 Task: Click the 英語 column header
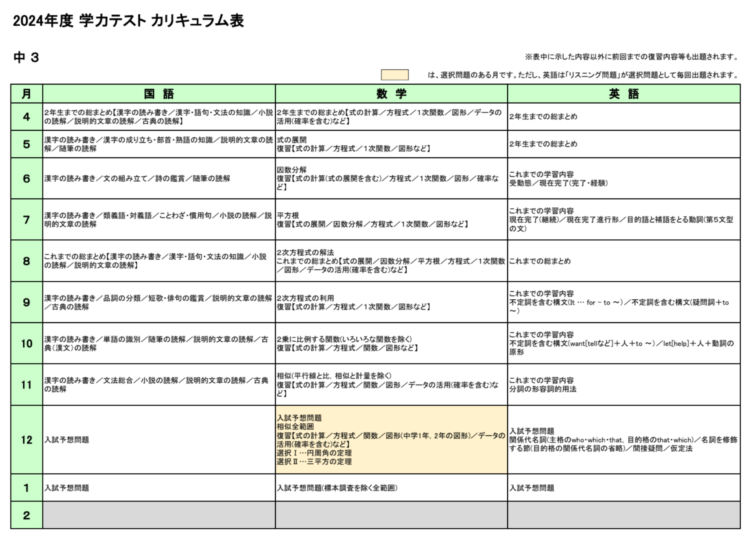(x=623, y=94)
